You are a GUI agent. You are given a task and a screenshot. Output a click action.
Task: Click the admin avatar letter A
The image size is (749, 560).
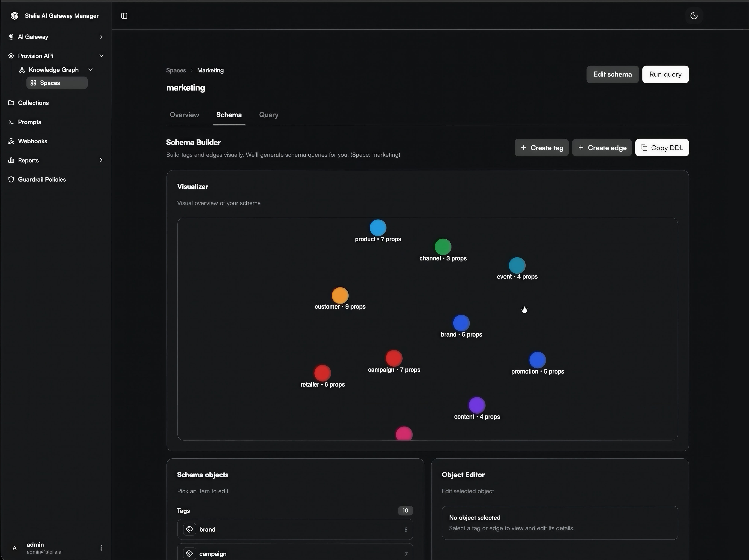15,548
